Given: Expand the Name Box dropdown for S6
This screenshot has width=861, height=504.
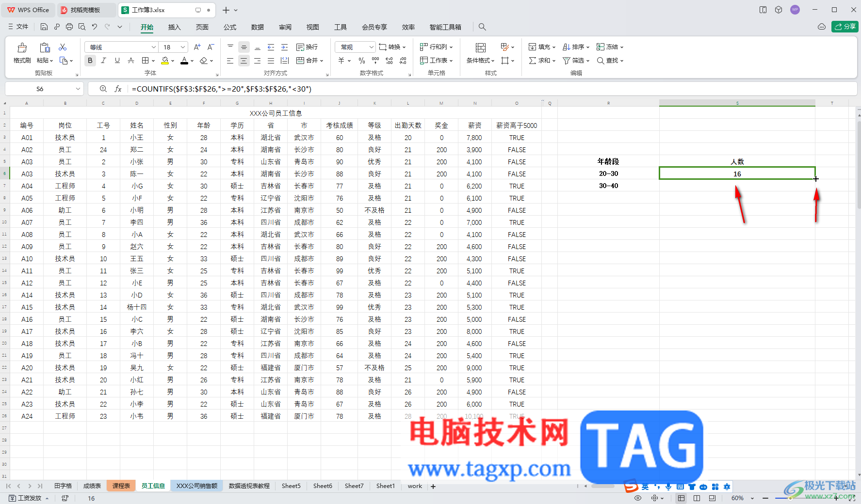Looking at the screenshot, I should [x=78, y=89].
